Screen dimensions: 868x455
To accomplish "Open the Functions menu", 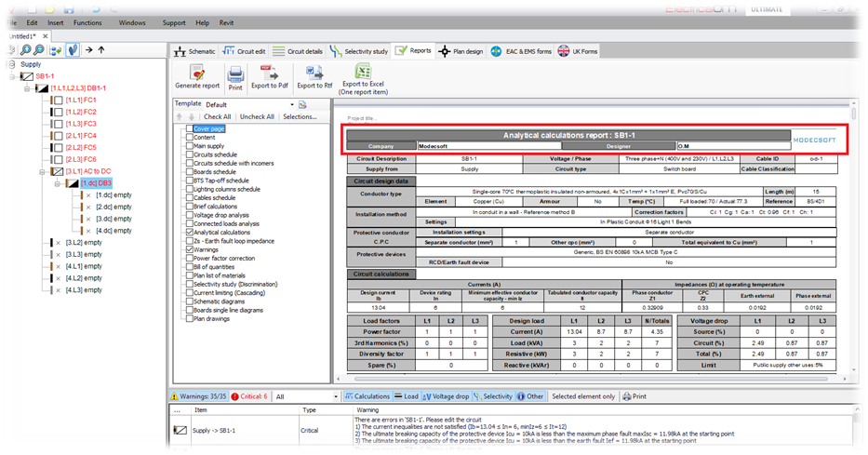I will [87, 22].
